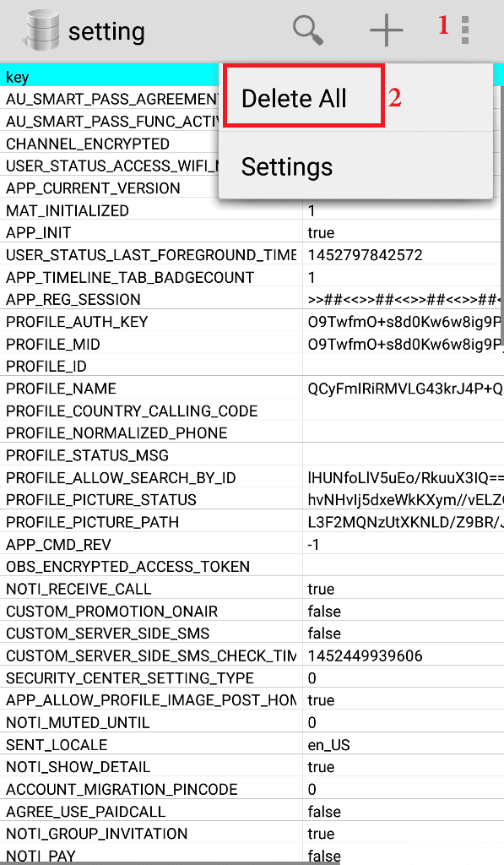504x865 pixels.
Task: Tap the USER_STATUS_LAST_FOREGROUND_TIME row
Action: tap(101, 254)
